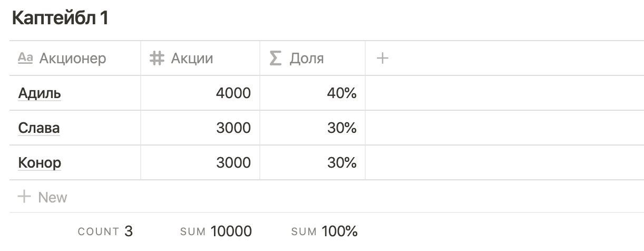The height and width of the screenshot is (251, 644).
Task: Open the Конор row page
Action: (40, 163)
